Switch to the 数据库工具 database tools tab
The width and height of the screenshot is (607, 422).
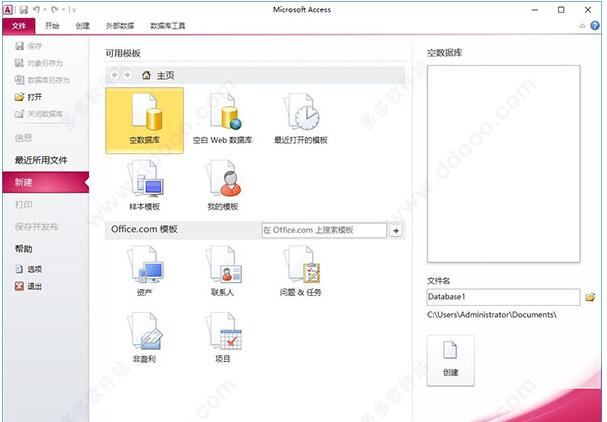point(168,26)
